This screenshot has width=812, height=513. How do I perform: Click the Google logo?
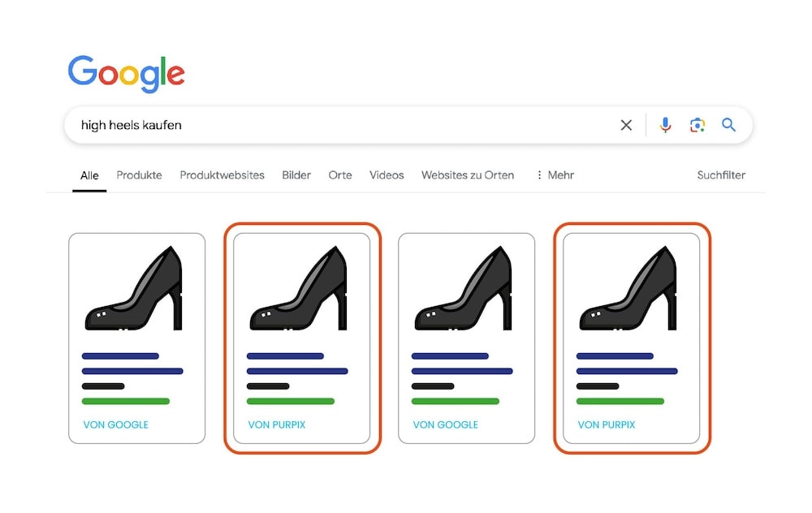[126, 74]
